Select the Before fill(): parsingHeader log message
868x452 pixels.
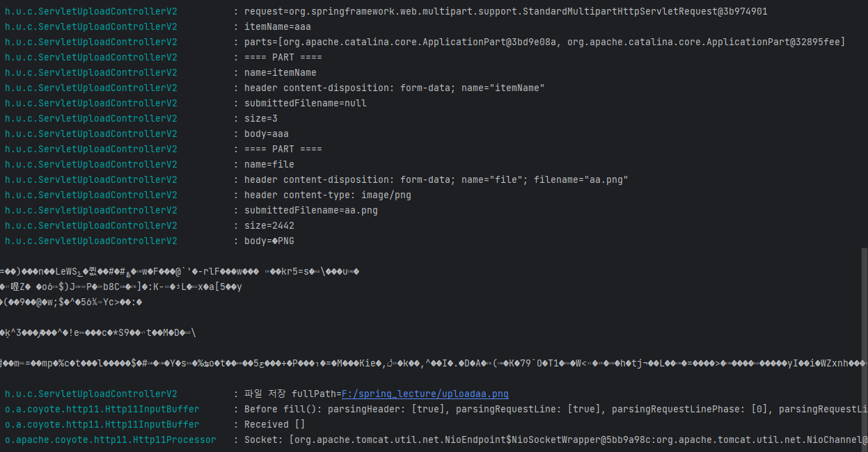[x=555, y=409]
